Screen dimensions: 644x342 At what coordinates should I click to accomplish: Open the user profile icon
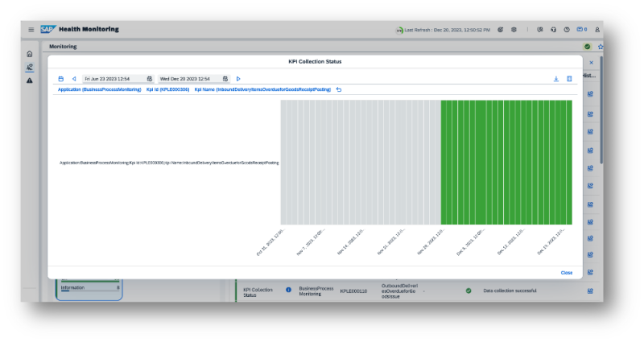click(x=598, y=30)
